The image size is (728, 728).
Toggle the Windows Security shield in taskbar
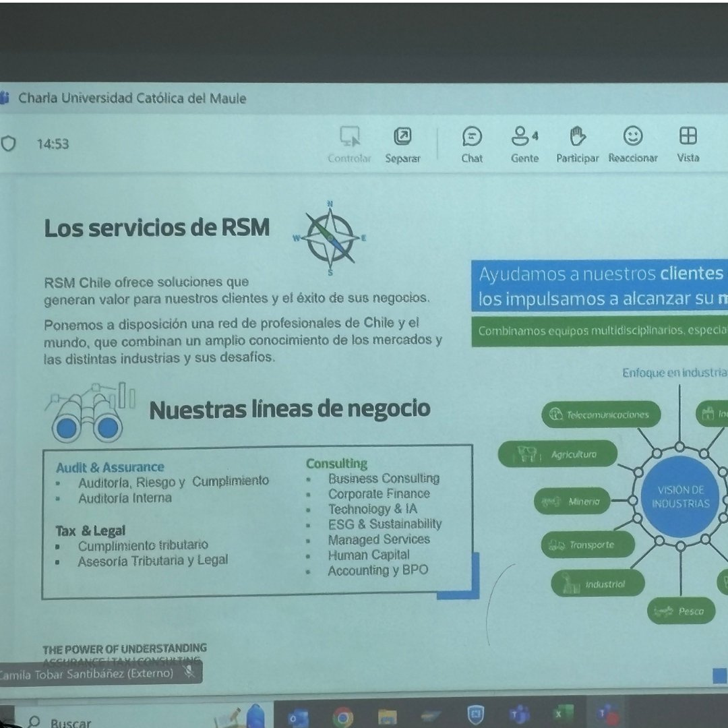(x=476, y=713)
